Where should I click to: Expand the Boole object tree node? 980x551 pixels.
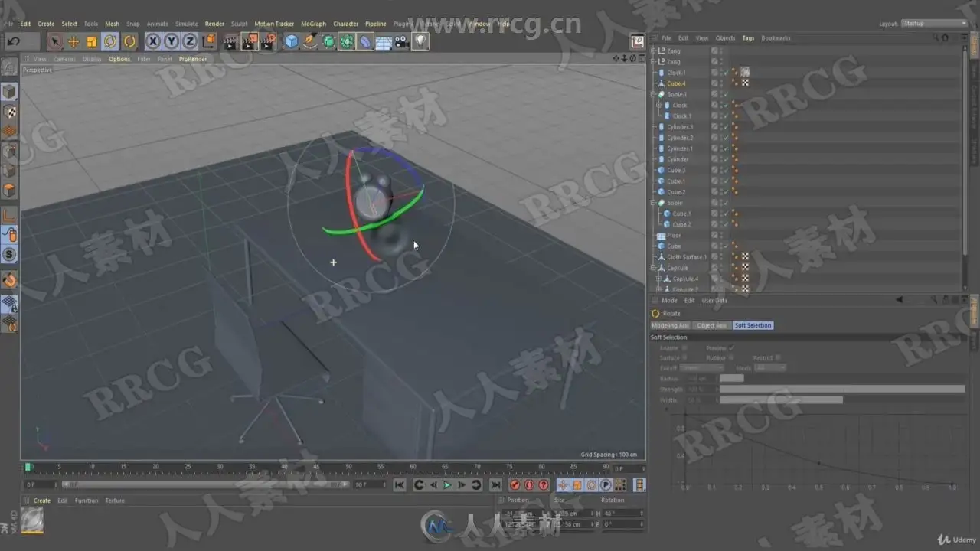(x=653, y=203)
